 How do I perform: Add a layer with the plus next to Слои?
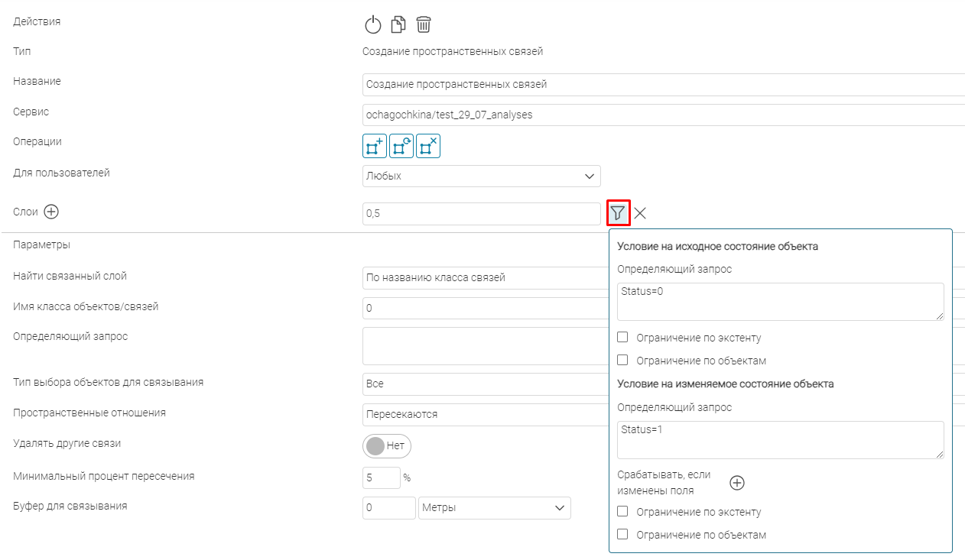[51, 212]
